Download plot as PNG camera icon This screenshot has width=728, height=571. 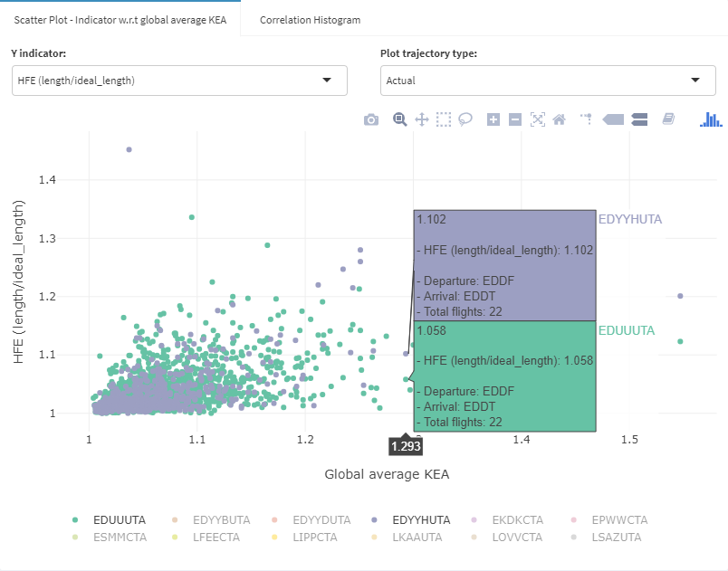click(x=371, y=119)
